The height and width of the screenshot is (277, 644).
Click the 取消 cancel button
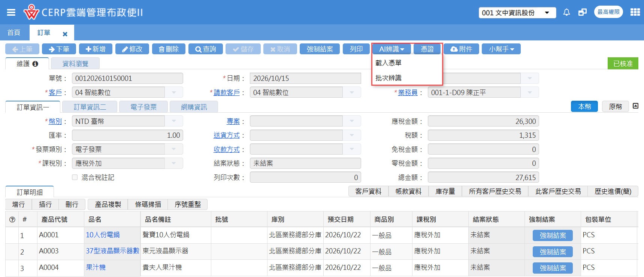pyautogui.click(x=280, y=49)
